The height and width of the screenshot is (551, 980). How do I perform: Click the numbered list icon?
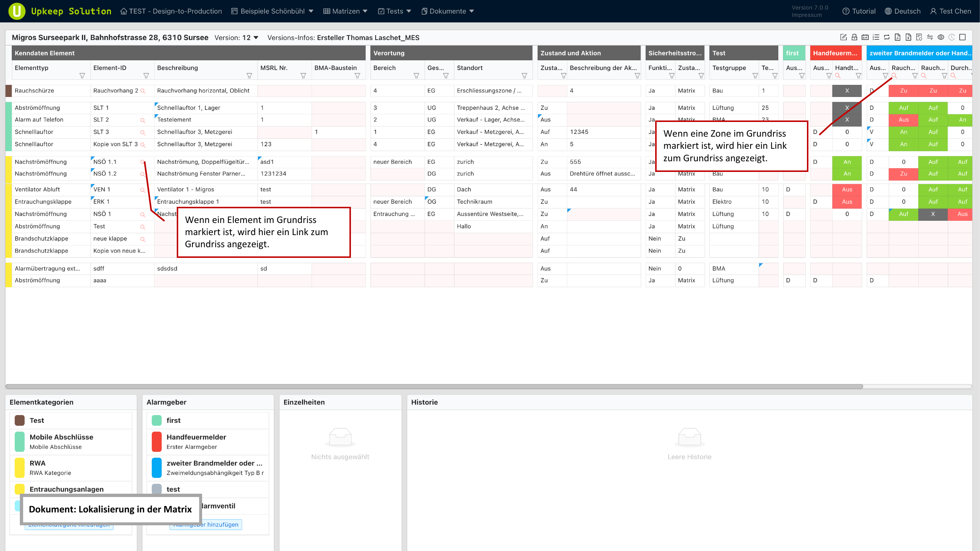(x=876, y=37)
